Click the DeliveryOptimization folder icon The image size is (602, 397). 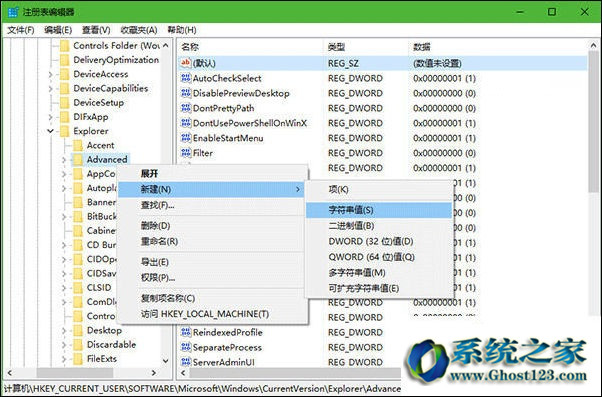(x=64, y=60)
